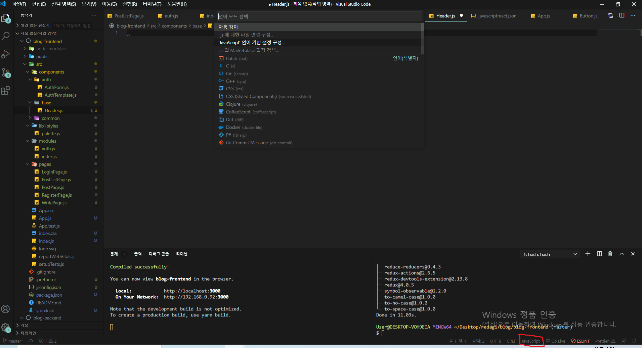Switch to the 문제 problems panel tab
The width and height of the screenshot is (644, 348).
pyautogui.click(x=114, y=254)
